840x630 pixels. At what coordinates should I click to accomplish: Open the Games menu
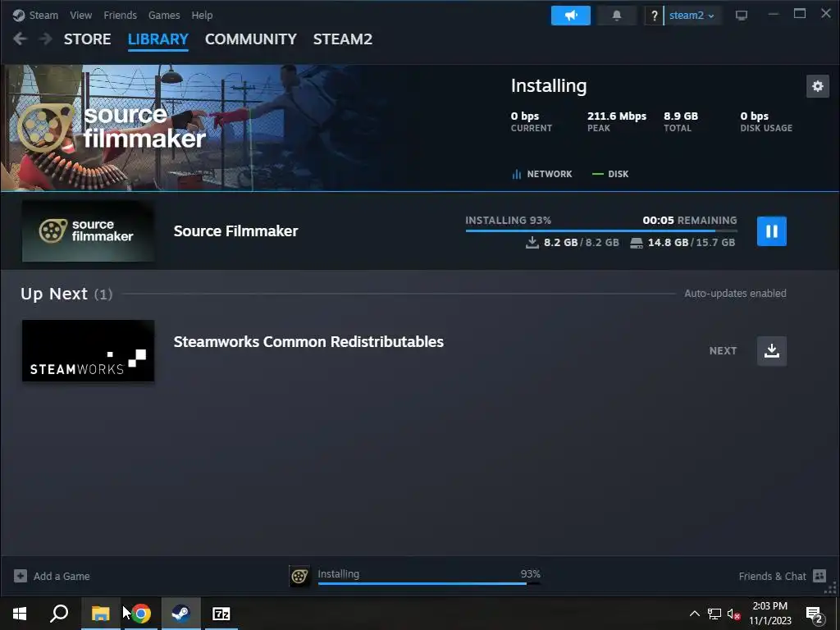tap(164, 15)
